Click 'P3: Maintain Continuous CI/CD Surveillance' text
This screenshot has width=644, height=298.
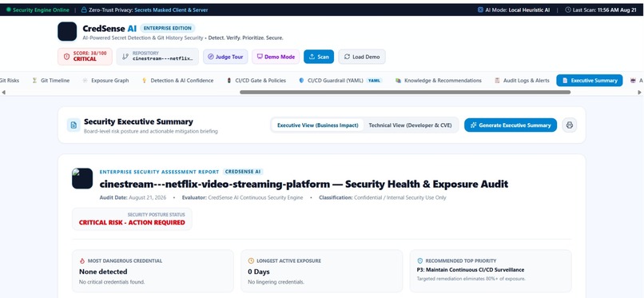[471, 270]
